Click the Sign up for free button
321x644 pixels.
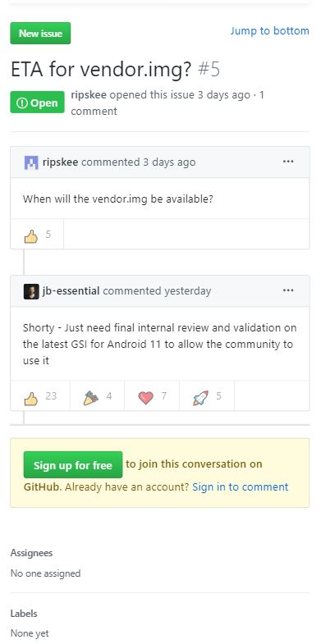tap(73, 465)
